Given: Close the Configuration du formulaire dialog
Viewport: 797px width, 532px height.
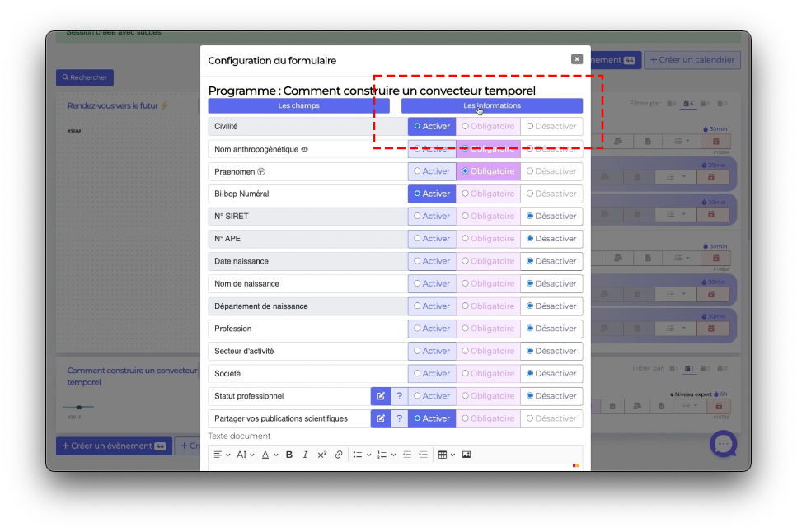Looking at the screenshot, I should (x=577, y=59).
